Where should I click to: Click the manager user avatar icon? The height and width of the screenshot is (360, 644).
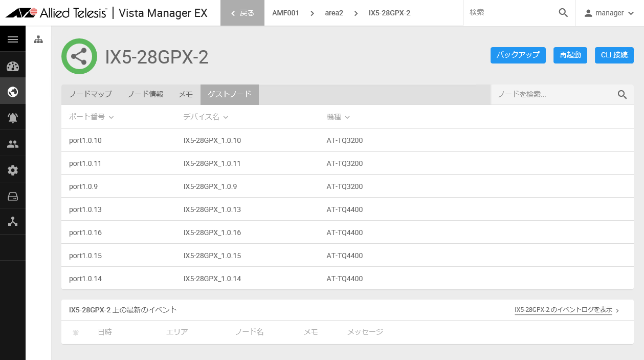588,13
